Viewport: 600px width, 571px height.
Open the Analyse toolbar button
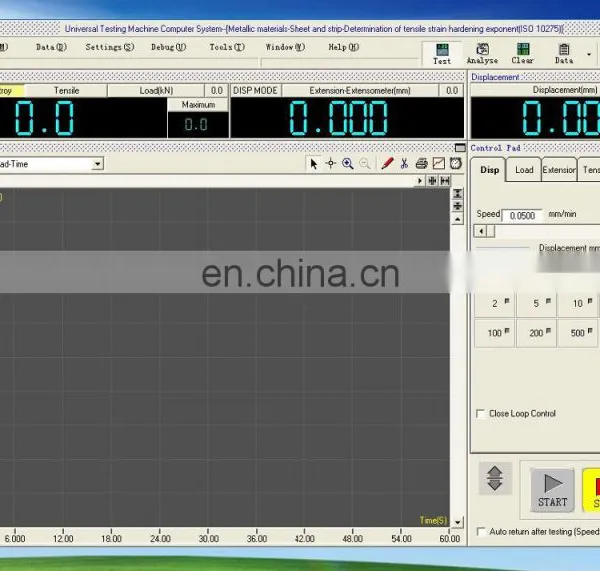482,54
